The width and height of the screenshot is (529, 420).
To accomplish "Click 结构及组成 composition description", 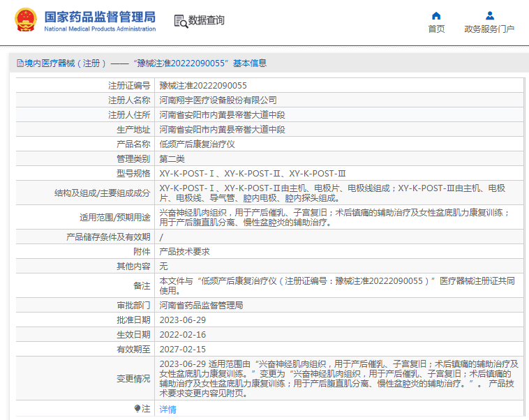I will [332, 193].
